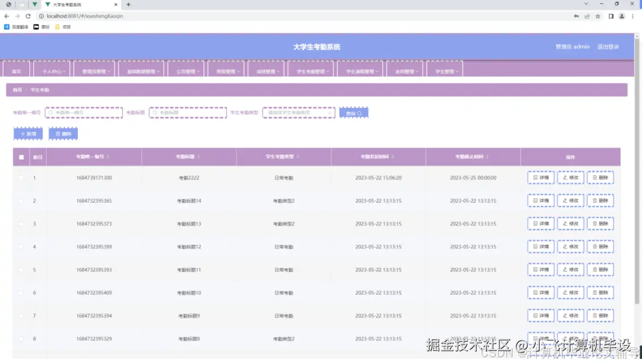Click the plus icon on 新增 button
Image resolution: width=642 pixels, height=364 pixels.
(x=22, y=133)
